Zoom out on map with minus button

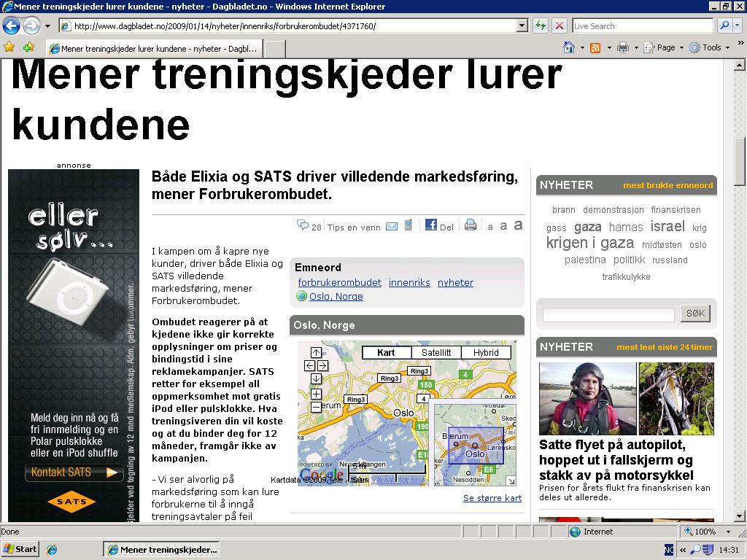click(316, 407)
